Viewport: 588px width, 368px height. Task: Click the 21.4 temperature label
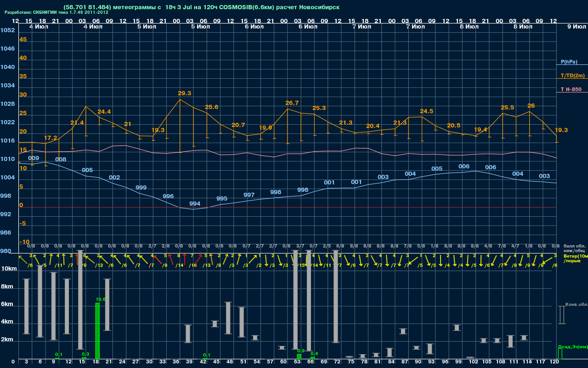77,123
